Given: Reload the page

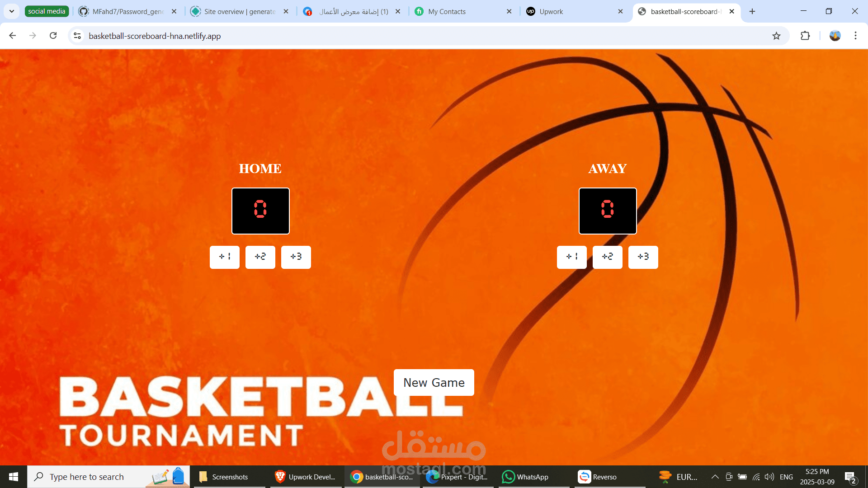Looking at the screenshot, I should (x=53, y=36).
